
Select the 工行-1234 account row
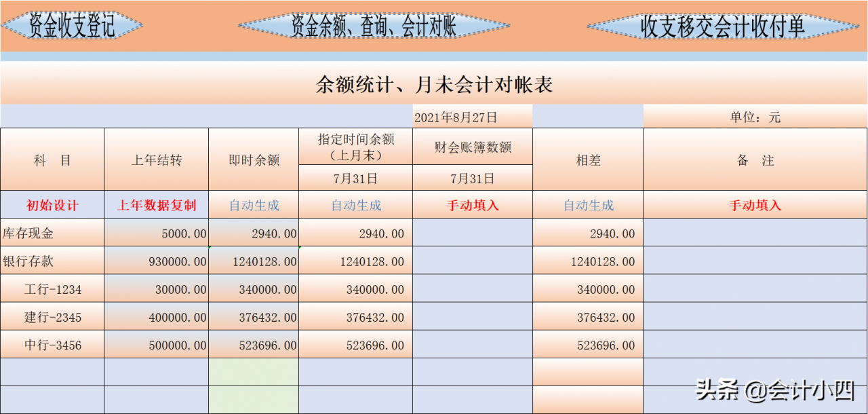click(x=51, y=288)
